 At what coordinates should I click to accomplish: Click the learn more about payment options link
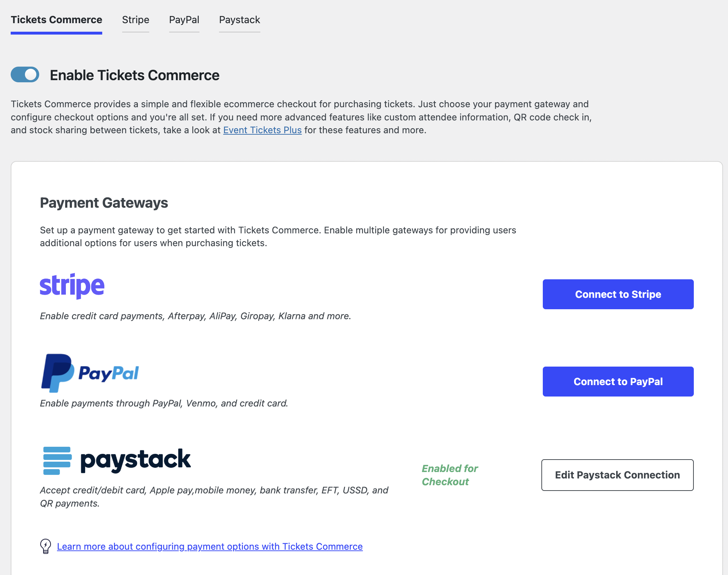click(209, 546)
